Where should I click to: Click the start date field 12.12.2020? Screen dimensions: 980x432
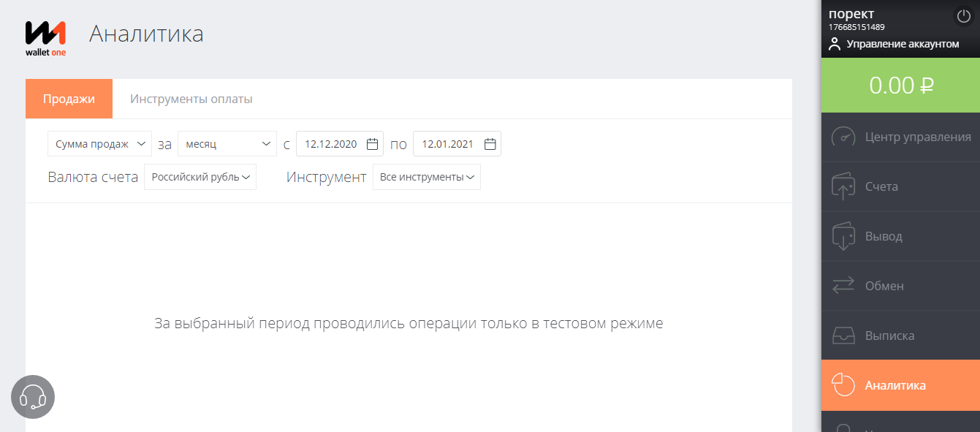click(x=340, y=144)
